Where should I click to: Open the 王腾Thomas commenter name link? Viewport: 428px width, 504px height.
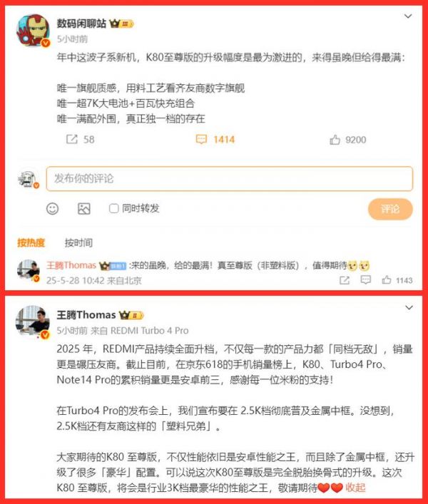point(71,265)
